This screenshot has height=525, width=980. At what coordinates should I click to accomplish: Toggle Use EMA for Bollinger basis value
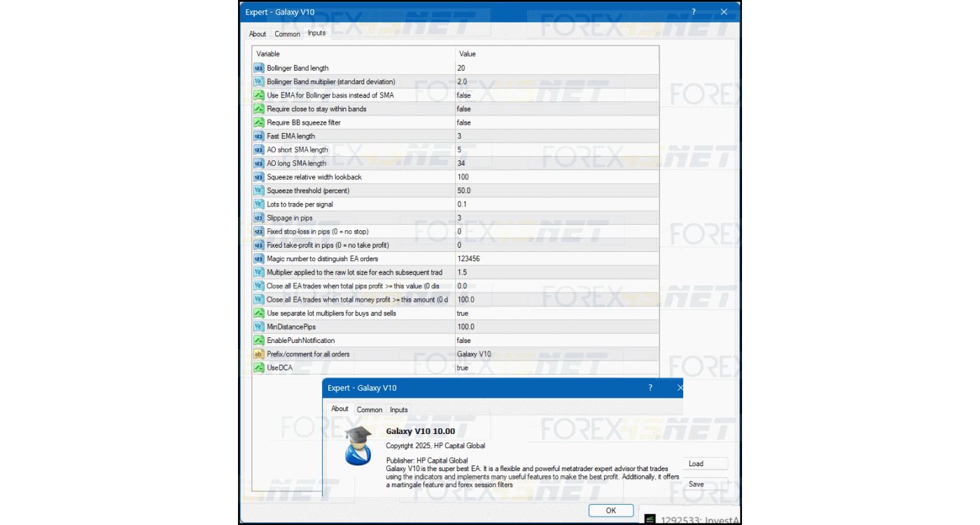(x=463, y=95)
